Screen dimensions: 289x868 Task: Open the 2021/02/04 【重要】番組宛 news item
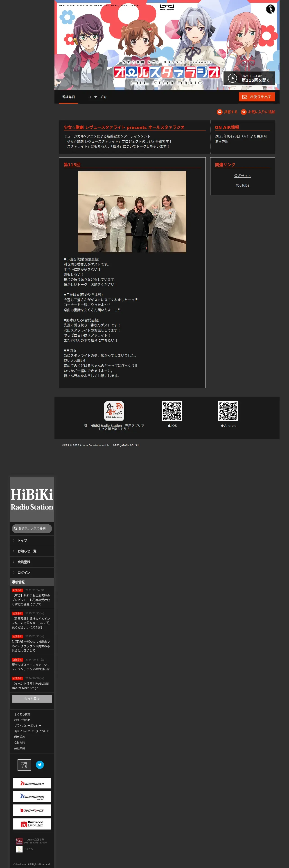(x=32, y=597)
